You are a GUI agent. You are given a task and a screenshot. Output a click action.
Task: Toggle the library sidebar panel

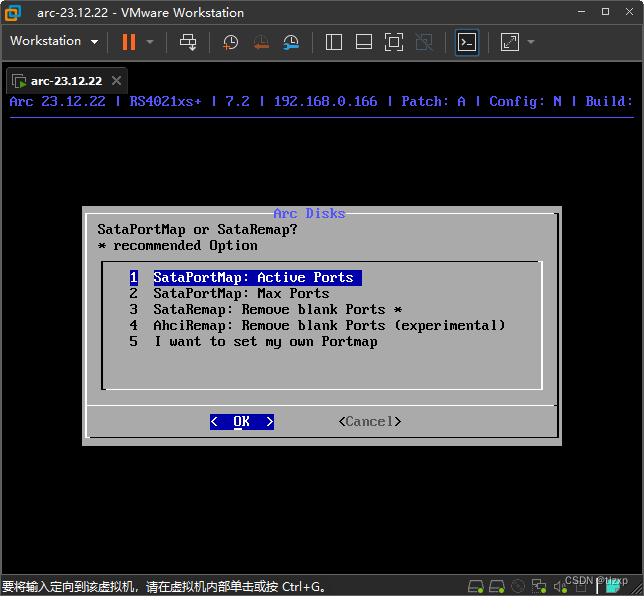click(x=334, y=42)
